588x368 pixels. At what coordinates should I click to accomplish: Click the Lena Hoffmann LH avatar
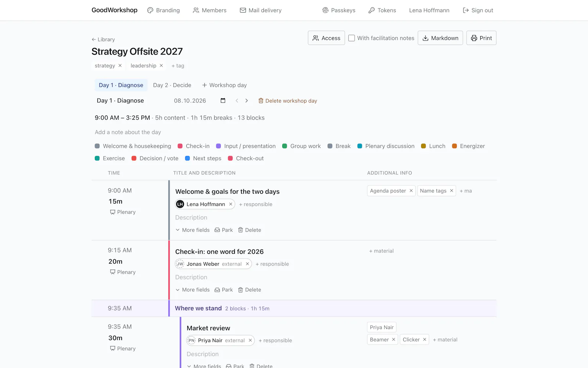180,204
